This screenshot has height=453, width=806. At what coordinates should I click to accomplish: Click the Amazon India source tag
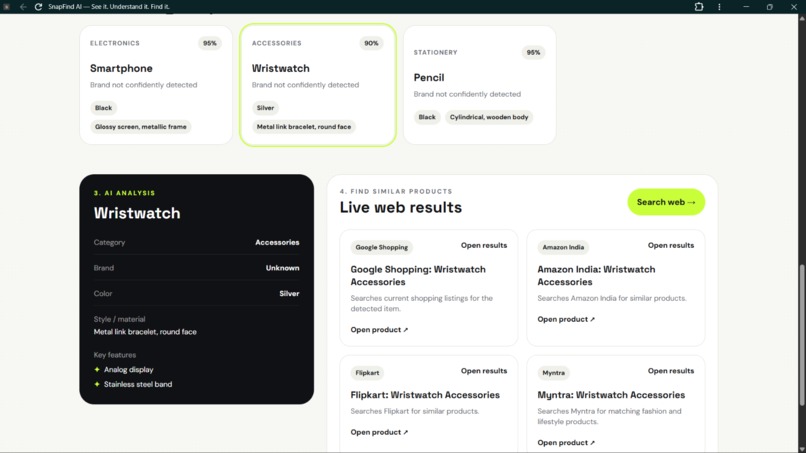[x=563, y=247]
